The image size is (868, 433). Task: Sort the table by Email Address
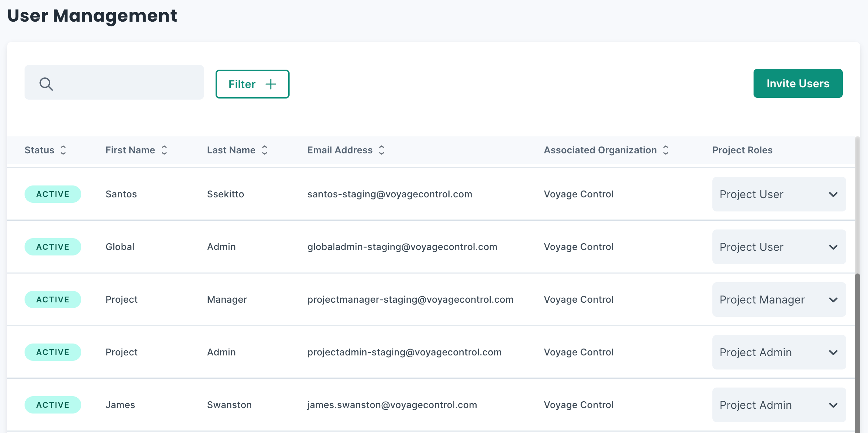coord(382,150)
